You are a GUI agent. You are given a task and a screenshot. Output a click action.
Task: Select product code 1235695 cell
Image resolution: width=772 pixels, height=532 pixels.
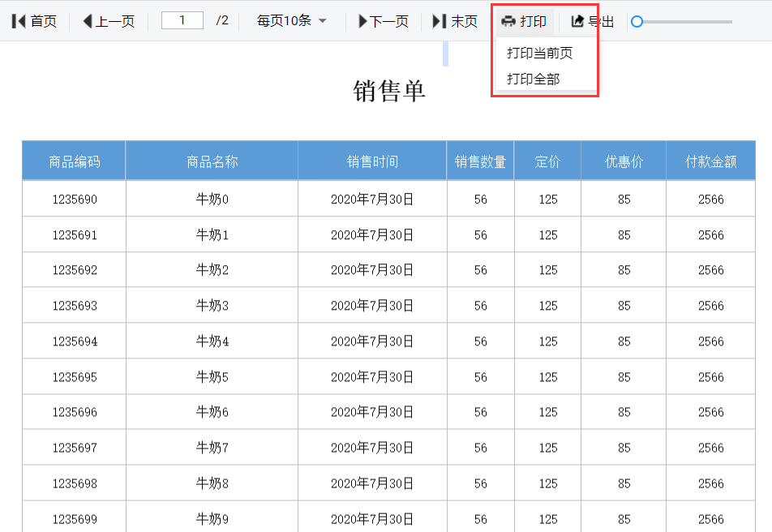coord(75,377)
